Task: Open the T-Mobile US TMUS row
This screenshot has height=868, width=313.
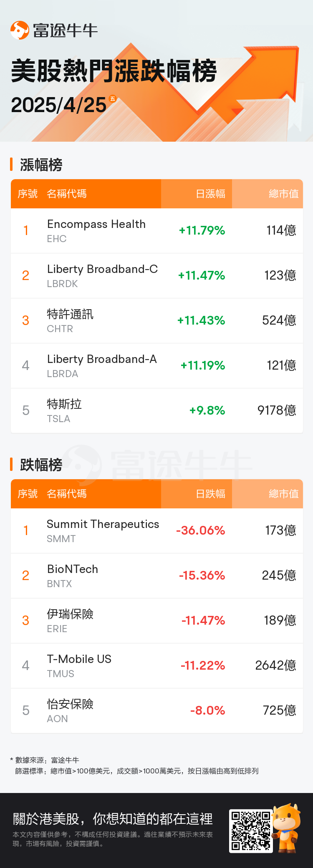Action: point(157,666)
